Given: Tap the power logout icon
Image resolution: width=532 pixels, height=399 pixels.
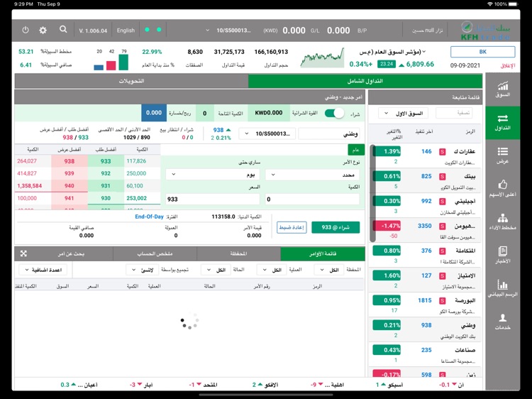Looking at the screenshot, I should click(26, 31).
